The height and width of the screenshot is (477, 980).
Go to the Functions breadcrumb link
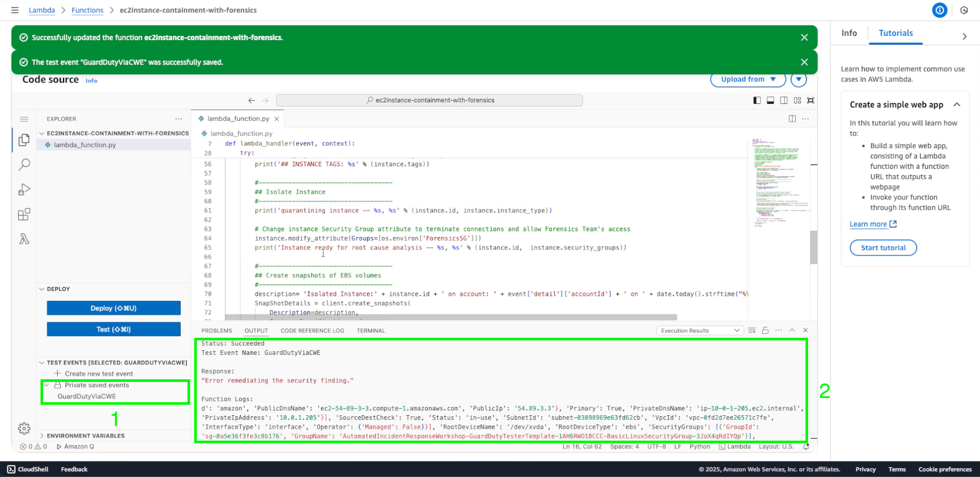tap(87, 10)
